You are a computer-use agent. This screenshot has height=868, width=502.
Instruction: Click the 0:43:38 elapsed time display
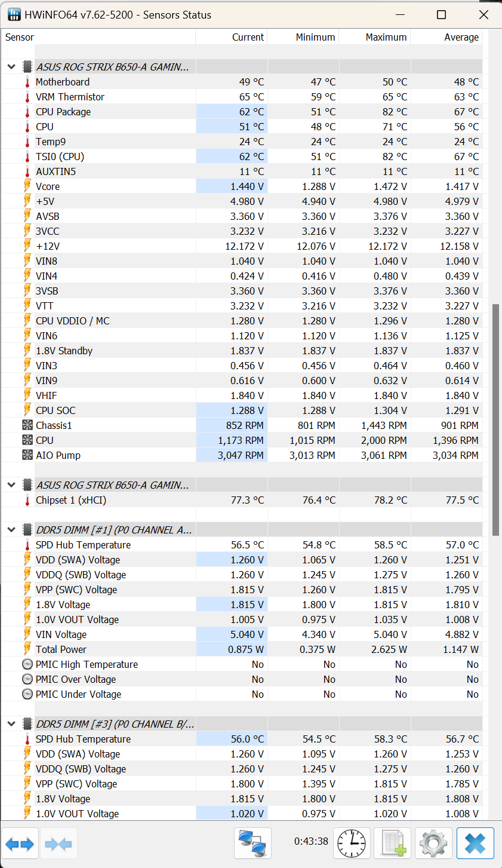coord(311,841)
